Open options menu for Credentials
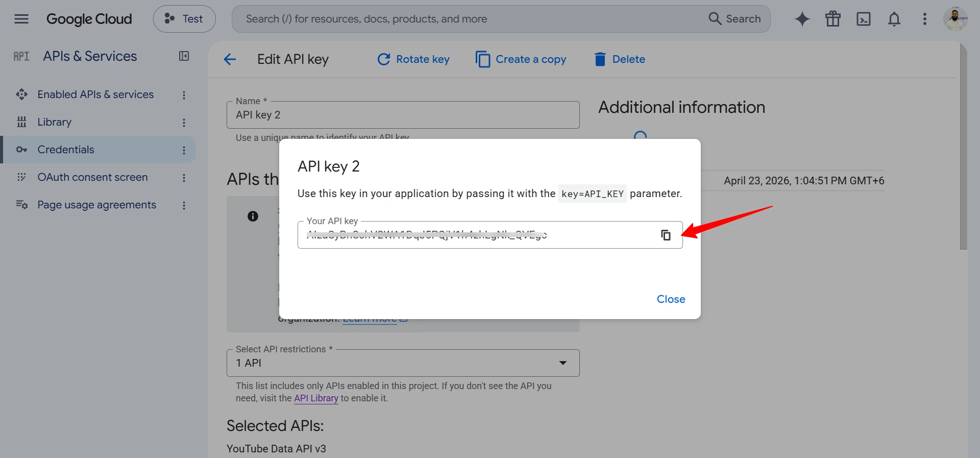The image size is (980, 458). [184, 150]
